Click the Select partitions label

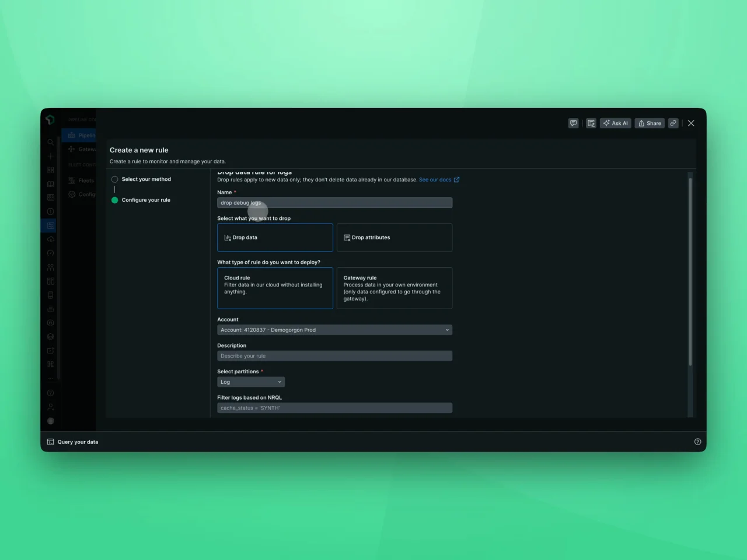(x=238, y=372)
